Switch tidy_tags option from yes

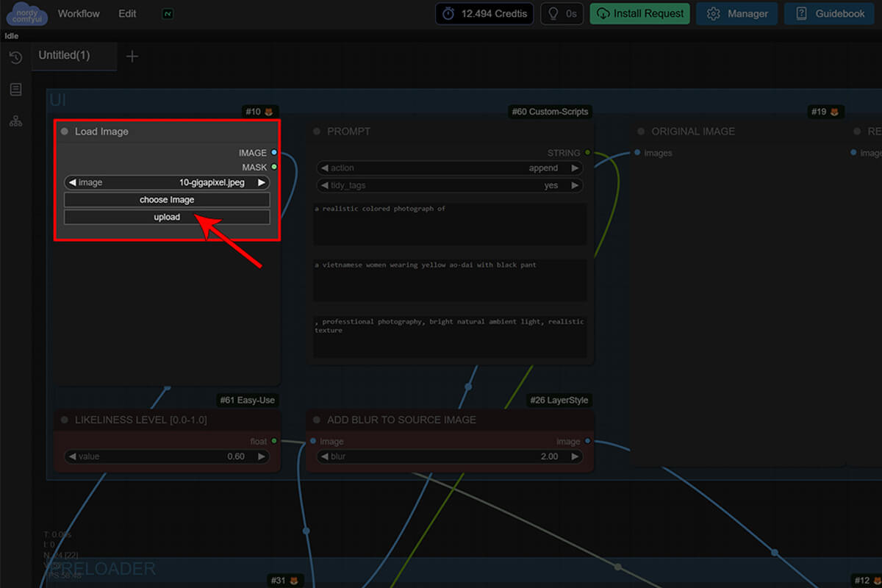tap(449, 185)
